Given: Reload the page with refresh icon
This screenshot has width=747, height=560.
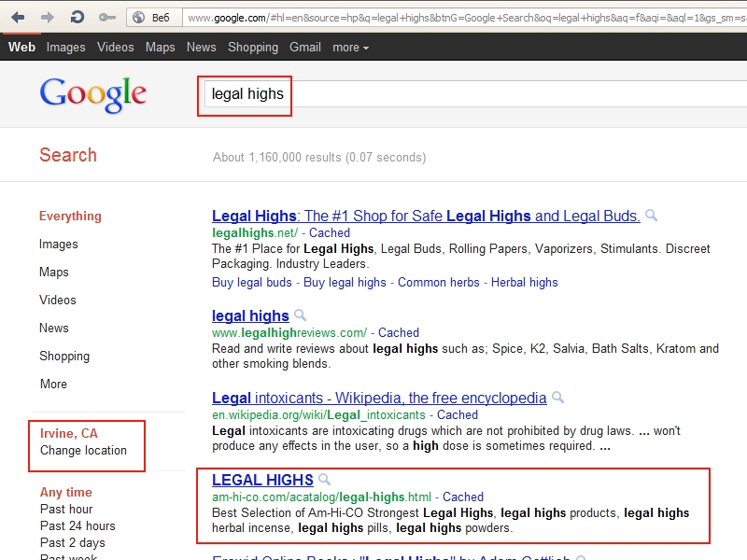Looking at the screenshot, I should [77, 18].
